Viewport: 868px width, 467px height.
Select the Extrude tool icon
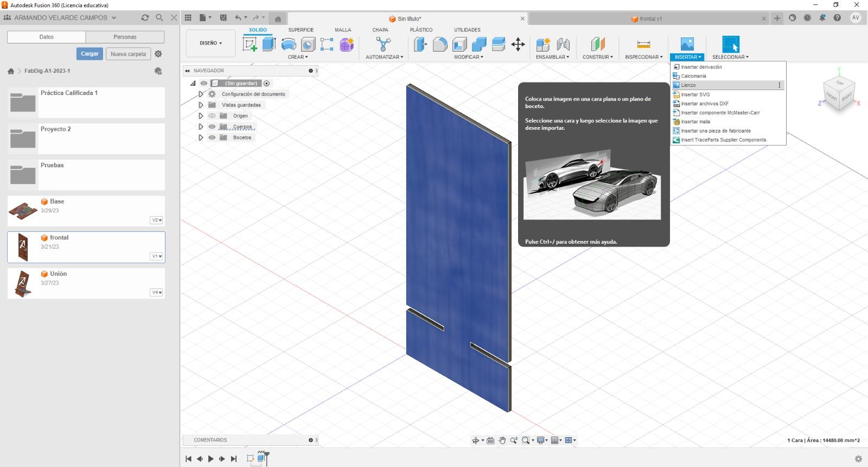click(269, 45)
